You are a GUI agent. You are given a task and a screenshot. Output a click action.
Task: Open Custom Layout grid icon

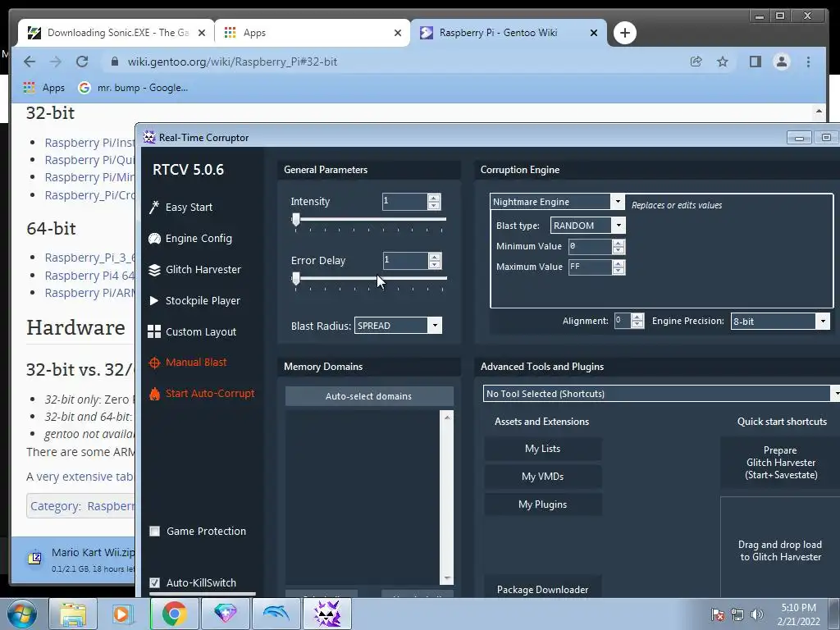point(154,331)
